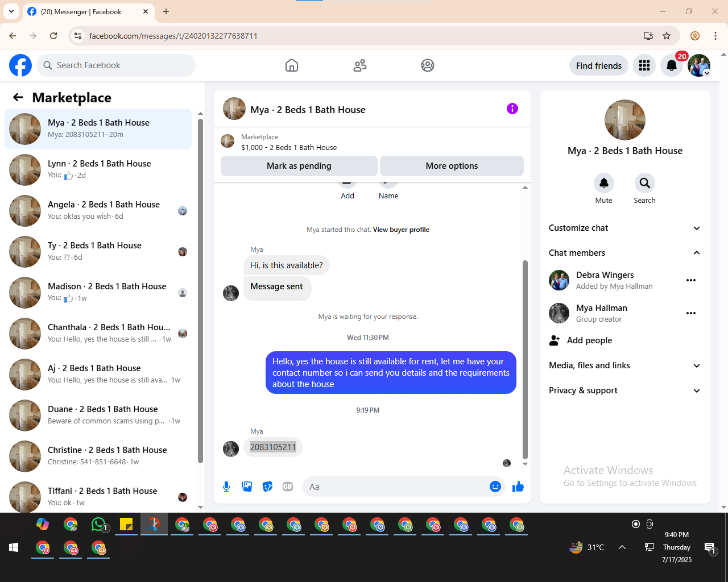This screenshot has width=728, height=582.
Task: Open the GIF picker
Action: [x=288, y=487]
